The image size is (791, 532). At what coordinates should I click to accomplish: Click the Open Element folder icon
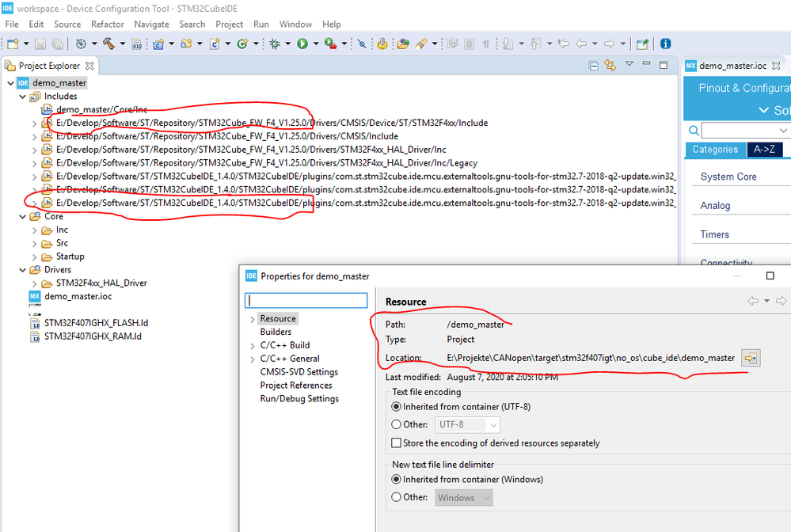click(403, 44)
